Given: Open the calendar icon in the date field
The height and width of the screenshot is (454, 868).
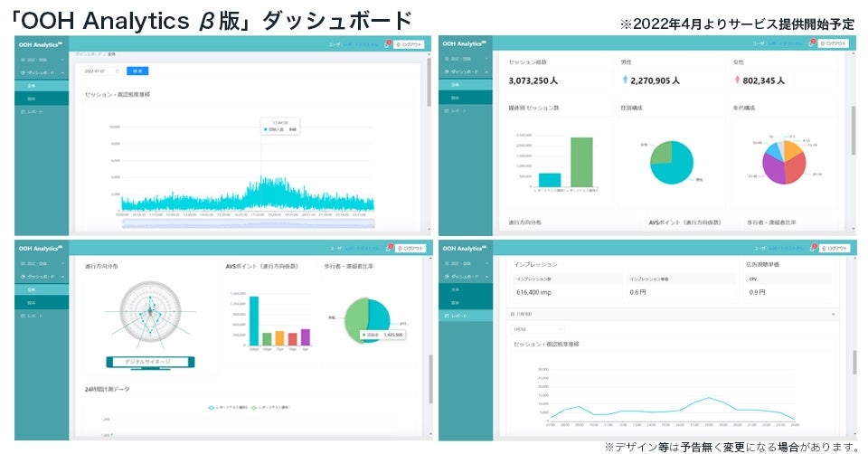Looking at the screenshot, I should [x=118, y=71].
